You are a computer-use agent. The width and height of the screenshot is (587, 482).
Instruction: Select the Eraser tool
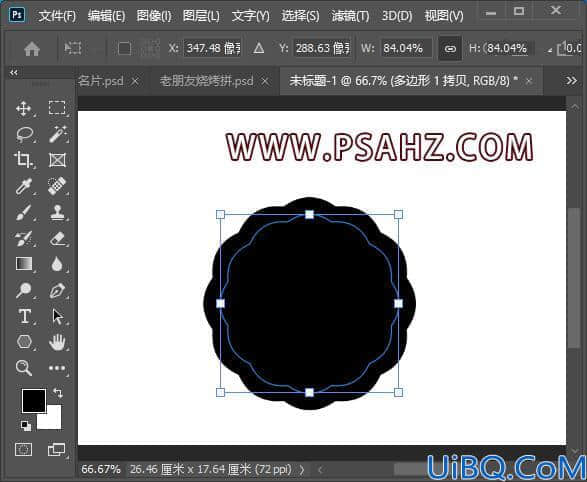click(57, 239)
